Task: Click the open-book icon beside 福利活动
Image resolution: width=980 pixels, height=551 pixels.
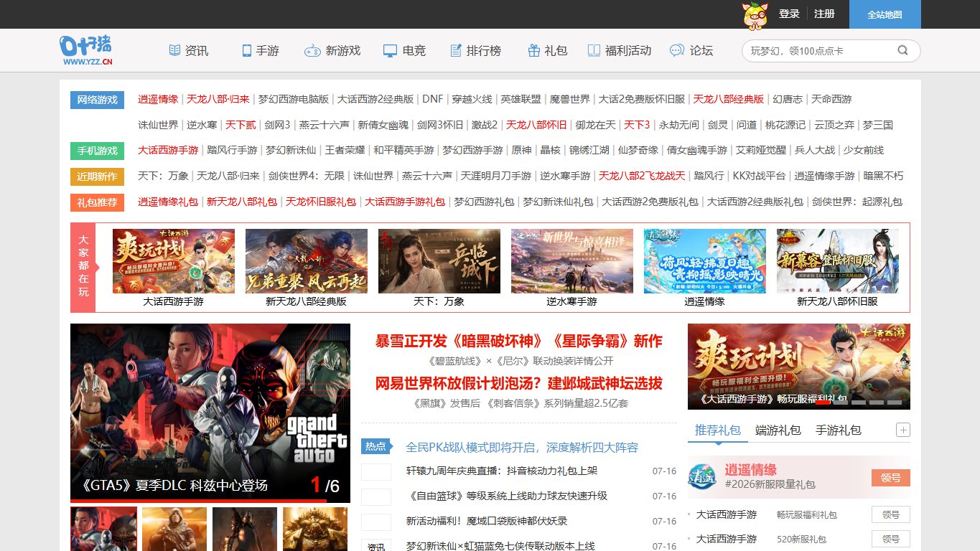Action: tap(594, 50)
